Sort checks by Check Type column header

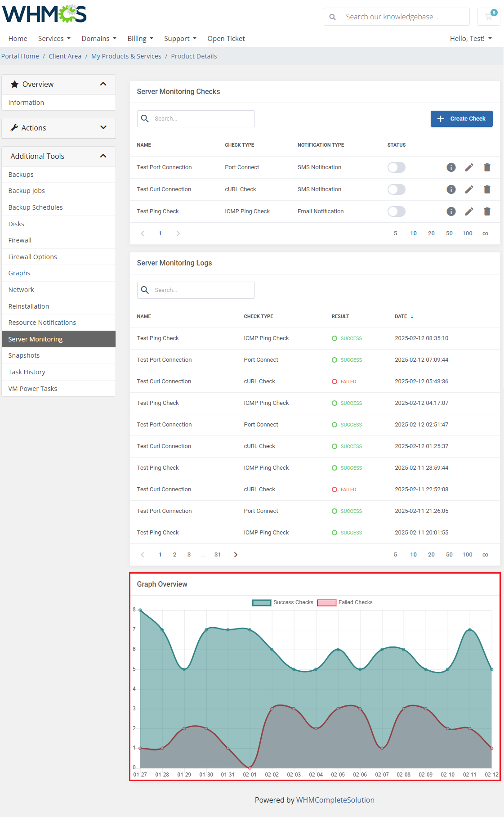click(x=240, y=145)
